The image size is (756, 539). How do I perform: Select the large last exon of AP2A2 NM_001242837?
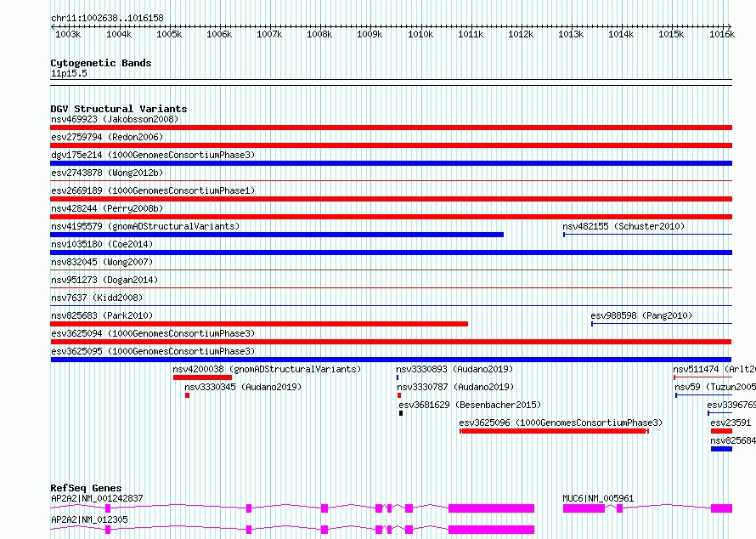(491, 508)
